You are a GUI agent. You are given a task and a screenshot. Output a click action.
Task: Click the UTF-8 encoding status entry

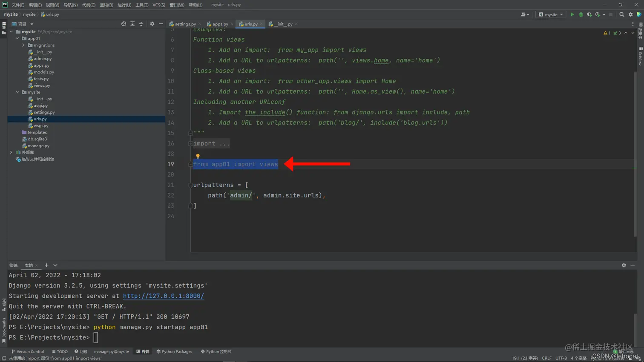click(561, 358)
